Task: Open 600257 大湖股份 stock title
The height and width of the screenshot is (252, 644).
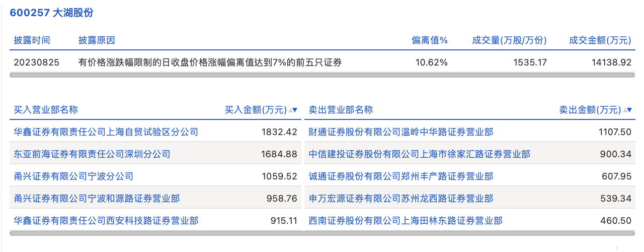Action: 52,13
